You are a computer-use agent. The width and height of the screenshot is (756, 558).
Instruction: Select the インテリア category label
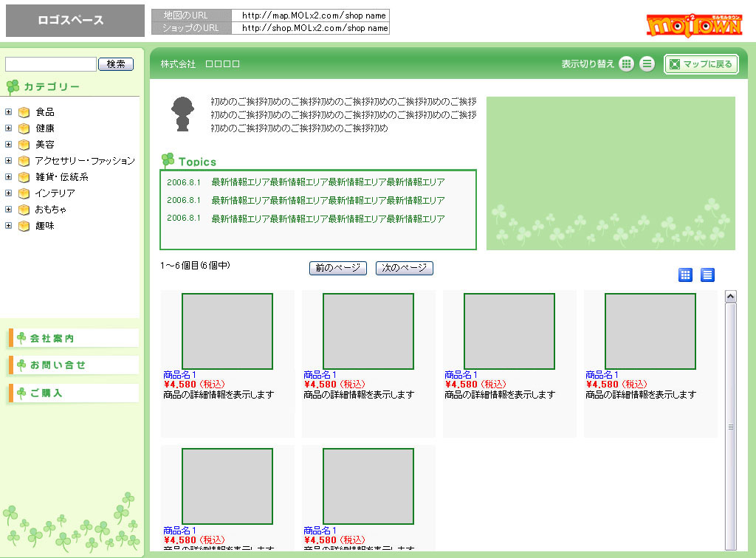[55, 193]
